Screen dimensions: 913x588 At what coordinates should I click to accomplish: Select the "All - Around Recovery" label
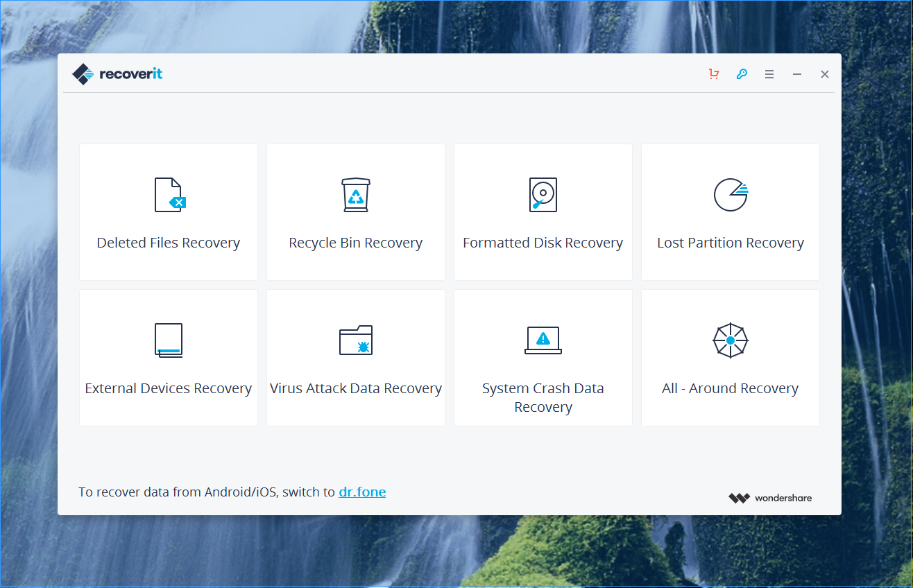pyautogui.click(x=731, y=388)
